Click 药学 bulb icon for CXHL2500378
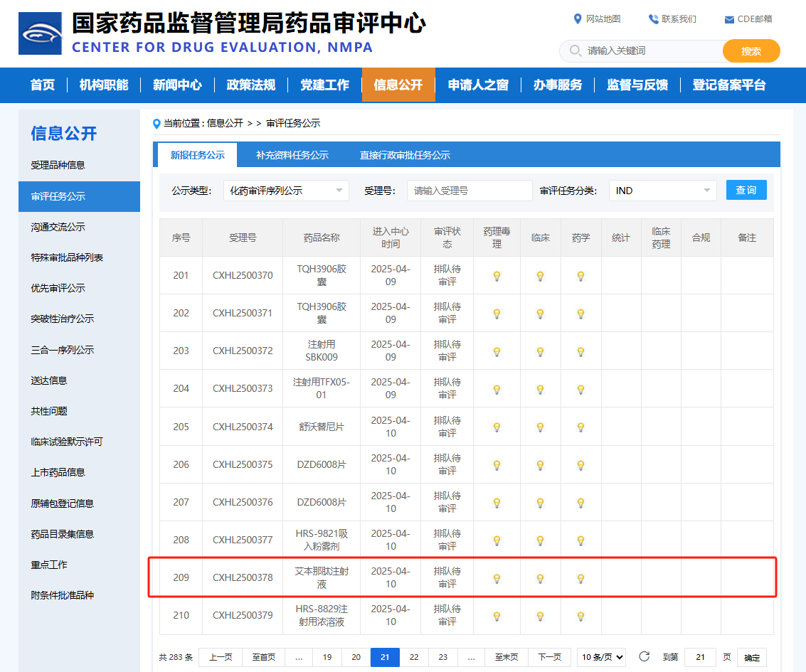Screen dimensions: 806x672 (x=581, y=578)
